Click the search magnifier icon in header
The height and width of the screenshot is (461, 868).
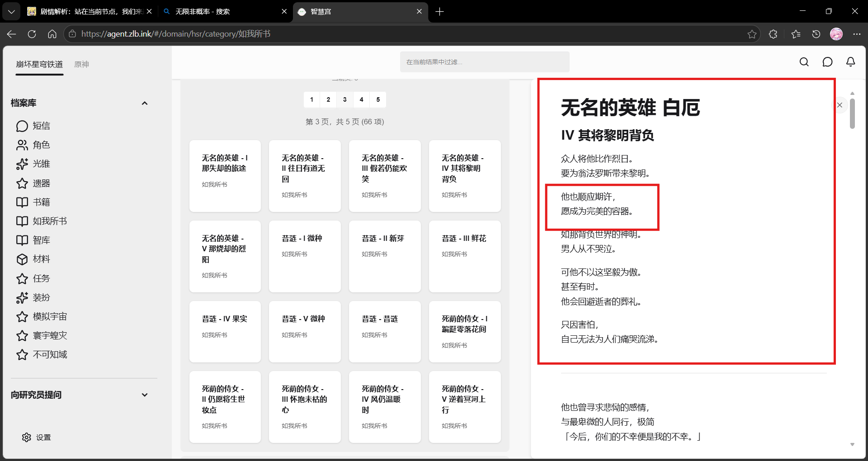(804, 62)
